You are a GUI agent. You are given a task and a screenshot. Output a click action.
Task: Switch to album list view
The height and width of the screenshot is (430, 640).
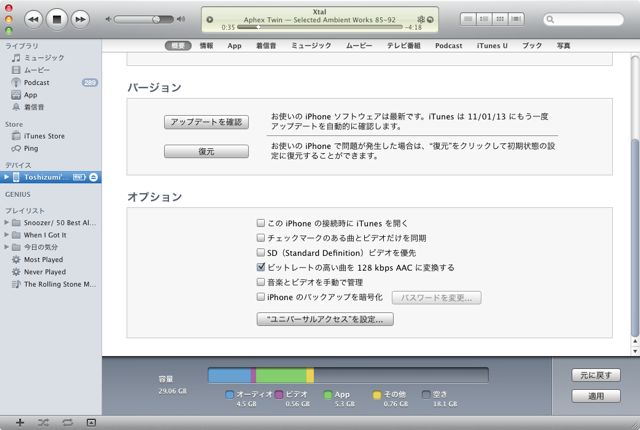point(484,19)
